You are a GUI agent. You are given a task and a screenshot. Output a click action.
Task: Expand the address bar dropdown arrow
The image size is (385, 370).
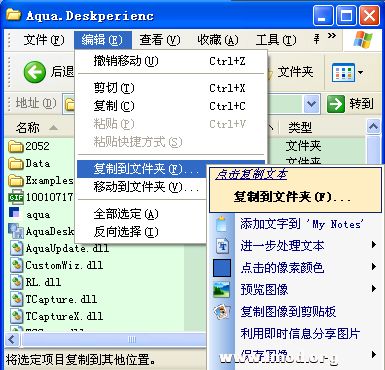pos(311,104)
